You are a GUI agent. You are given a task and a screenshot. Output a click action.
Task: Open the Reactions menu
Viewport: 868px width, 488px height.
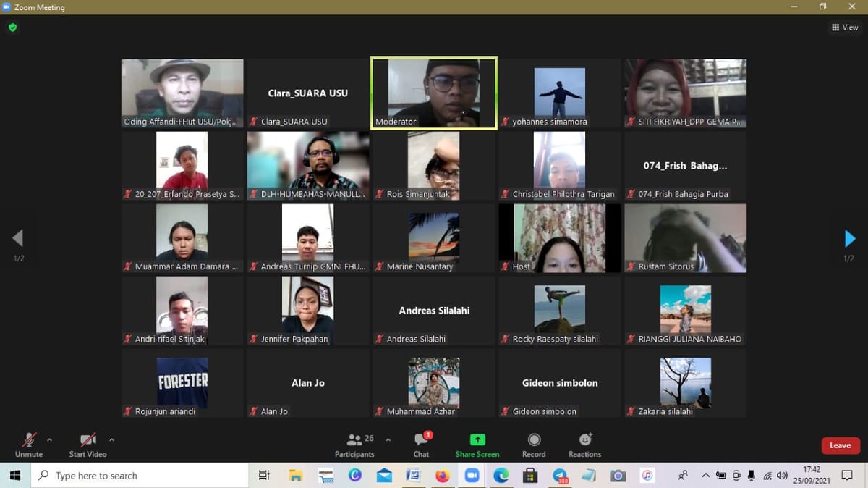[x=584, y=445]
